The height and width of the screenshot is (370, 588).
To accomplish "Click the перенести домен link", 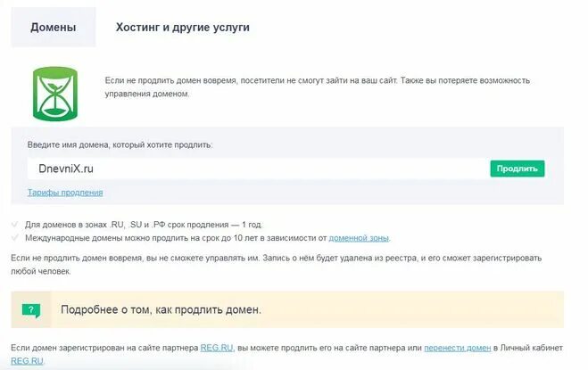I will tap(458, 348).
